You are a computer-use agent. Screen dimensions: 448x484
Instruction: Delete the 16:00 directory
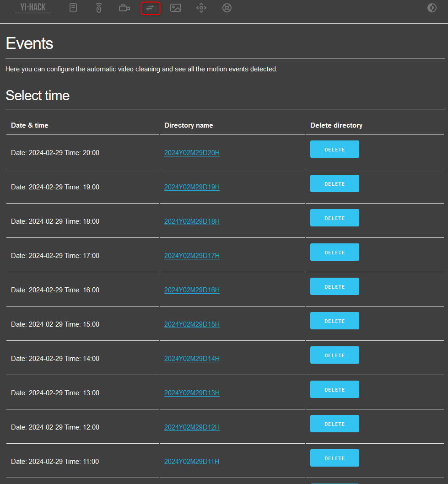tap(335, 286)
